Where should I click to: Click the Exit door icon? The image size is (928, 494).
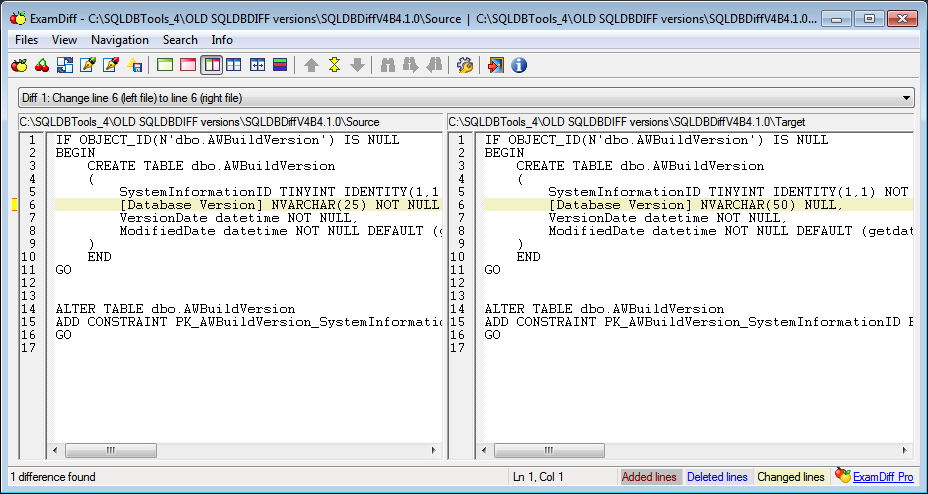pyautogui.click(x=495, y=65)
